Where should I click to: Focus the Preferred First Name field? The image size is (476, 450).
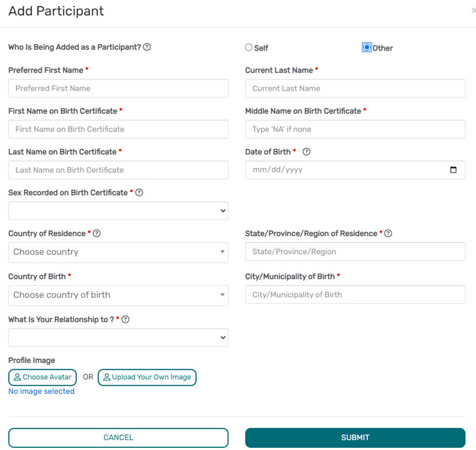[x=118, y=88]
